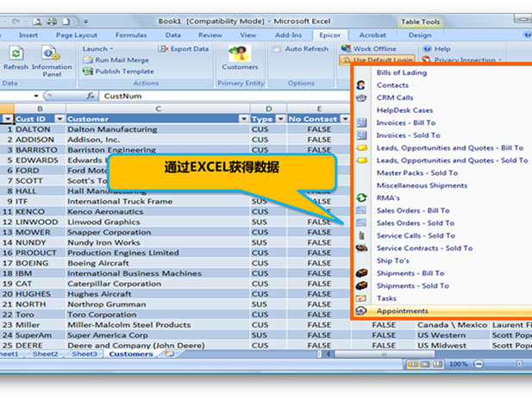
Task: Select Contacts icon in the dropdown list
Action: coord(361,85)
